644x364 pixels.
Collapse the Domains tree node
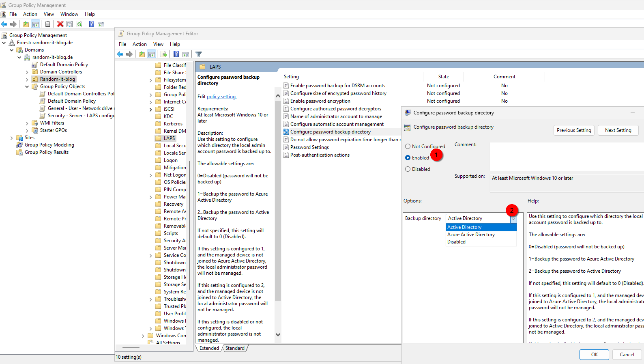[12, 50]
